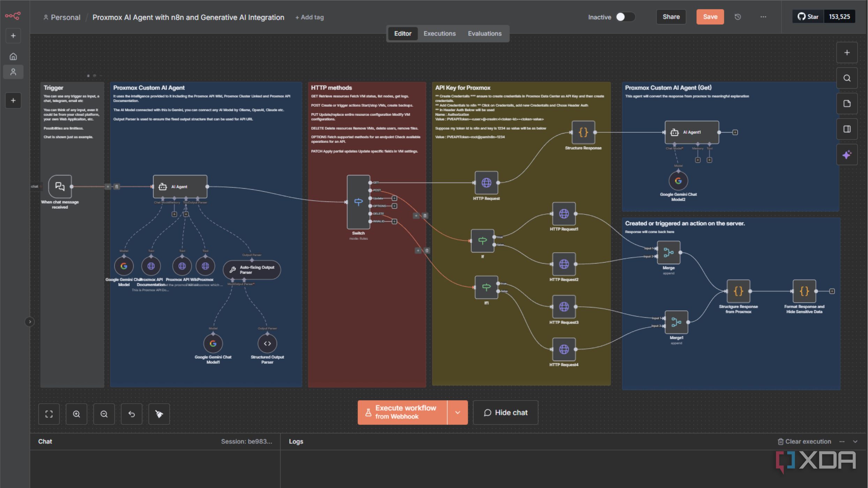
Task: Click Clear execution
Action: click(x=804, y=441)
